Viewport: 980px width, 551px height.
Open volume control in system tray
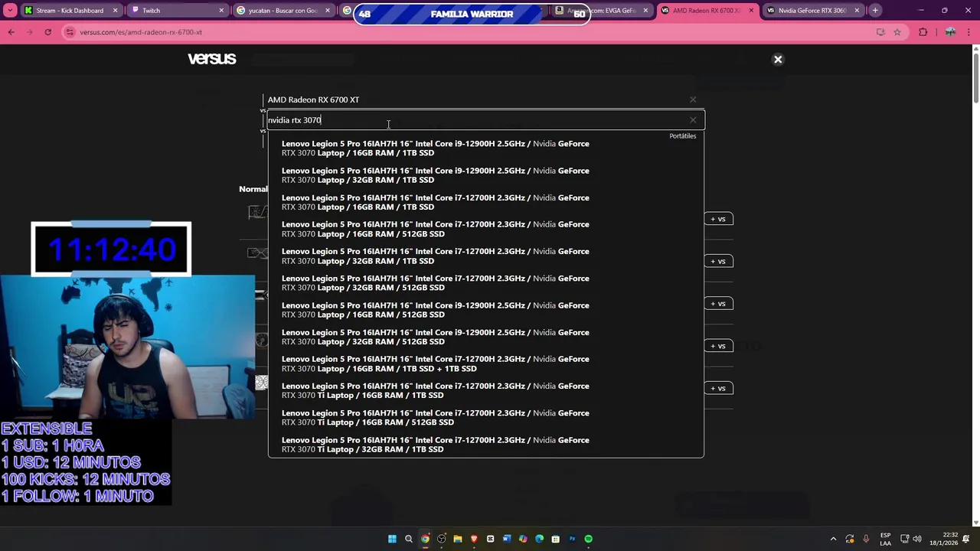[x=917, y=539]
